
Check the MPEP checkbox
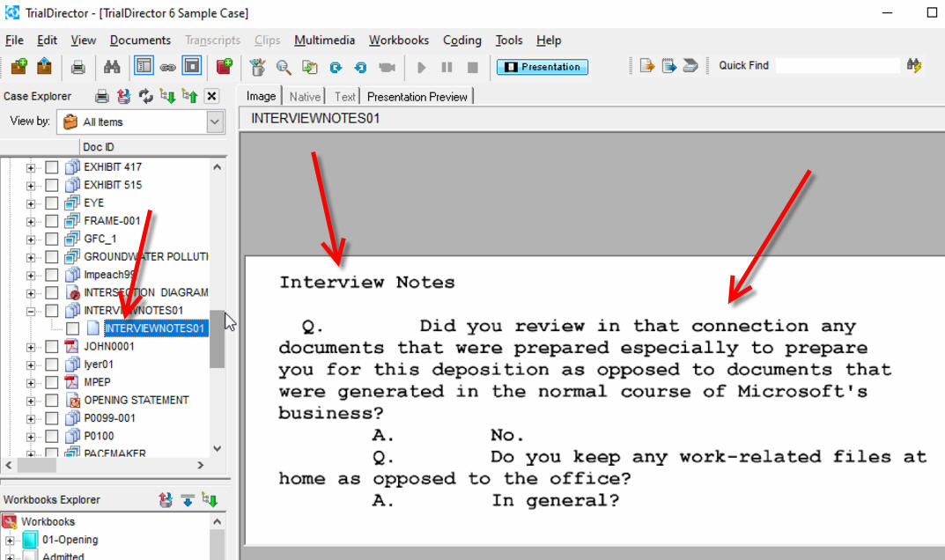coord(52,382)
